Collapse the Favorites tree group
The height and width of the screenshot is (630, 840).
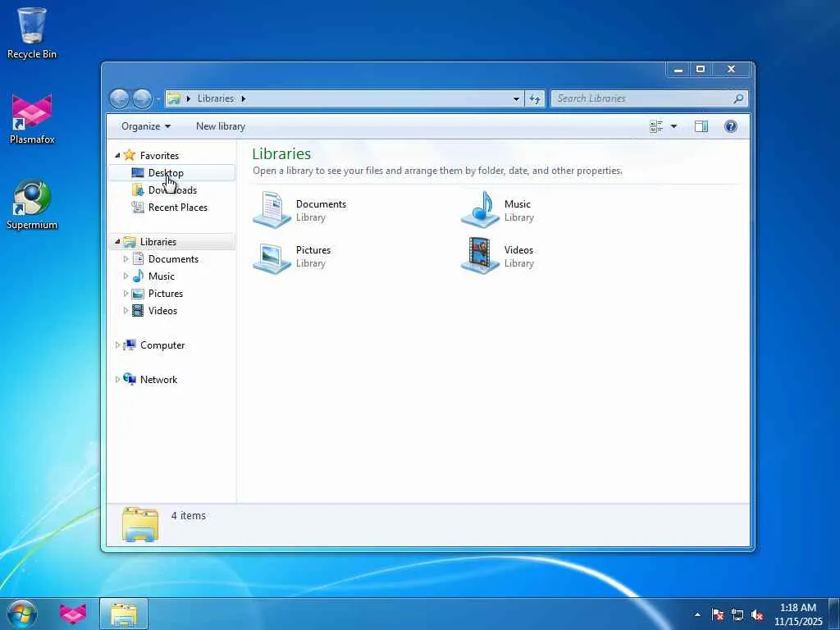pyautogui.click(x=117, y=155)
